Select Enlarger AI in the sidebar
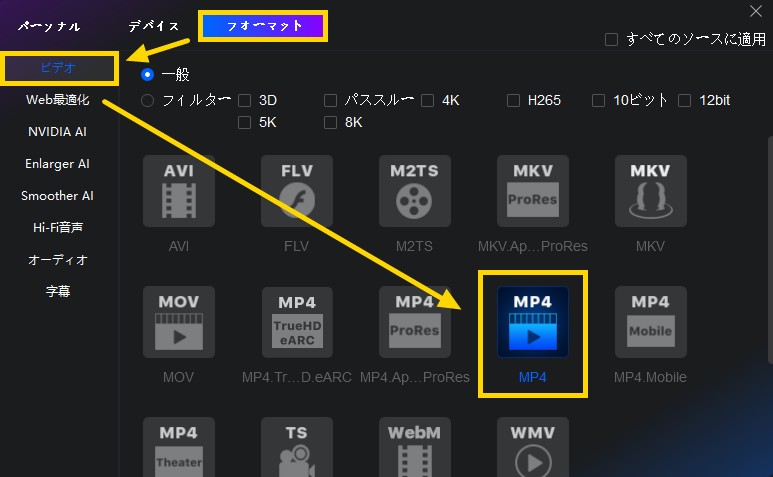The image size is (773, 477). [x=58, y=164]
